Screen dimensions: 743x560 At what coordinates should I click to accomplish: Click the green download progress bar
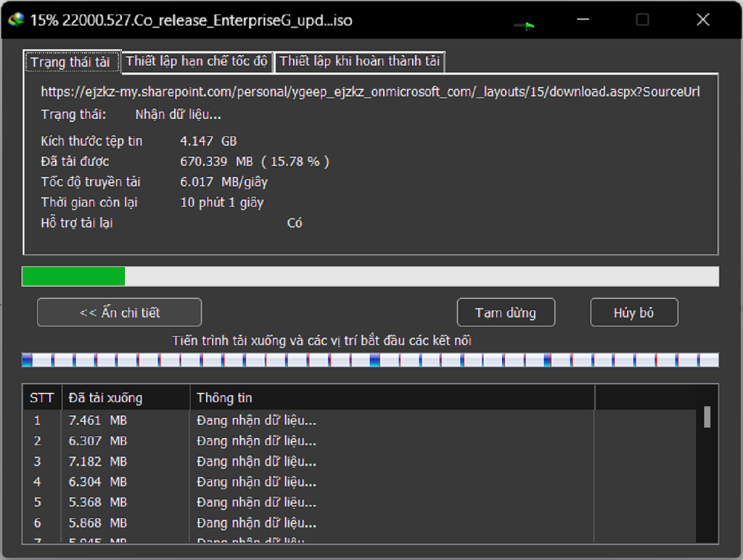coord(370,276)
